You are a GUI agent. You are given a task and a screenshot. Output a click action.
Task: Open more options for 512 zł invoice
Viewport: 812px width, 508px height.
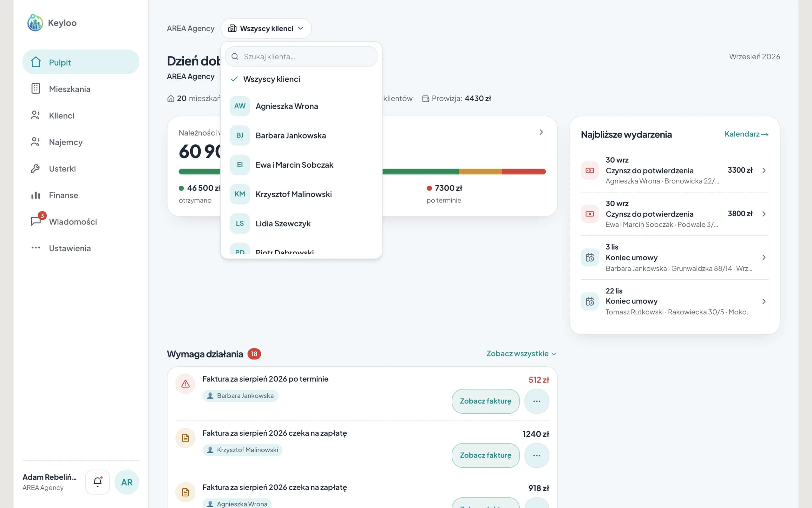pos(537,401)
